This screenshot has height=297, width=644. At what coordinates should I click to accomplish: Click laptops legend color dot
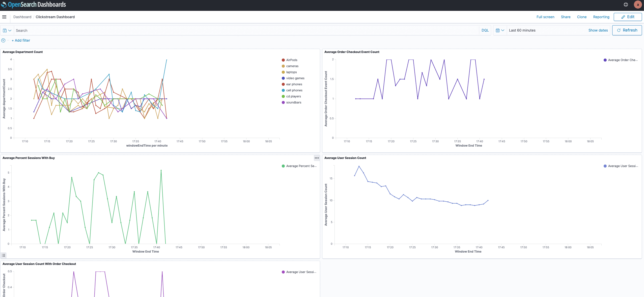click(x=283, y=72)
